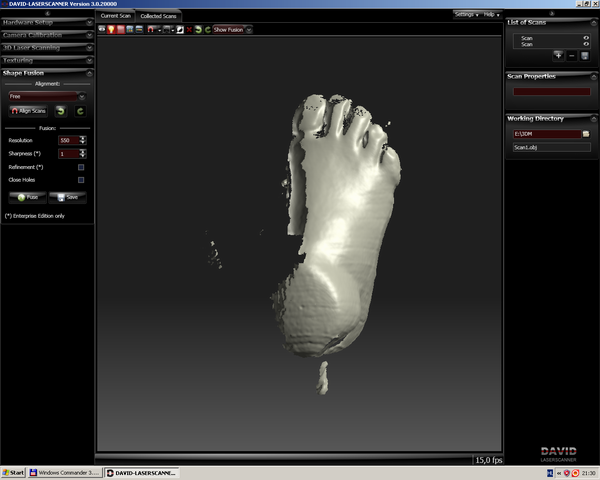600x480 pixels.
Task: Click the eye icon in viewer toolbar
Action: tap(102, 30)
